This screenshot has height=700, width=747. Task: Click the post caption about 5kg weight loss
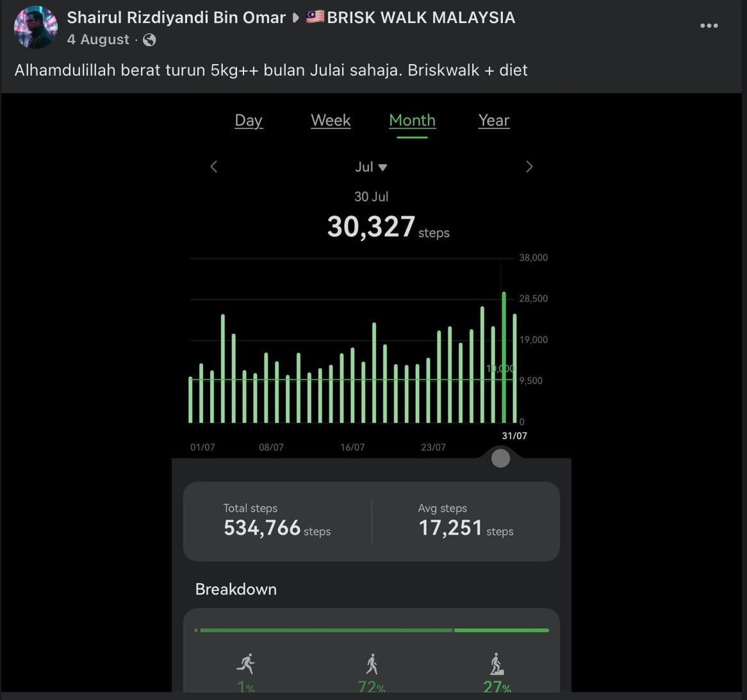[x=271, y=71]
